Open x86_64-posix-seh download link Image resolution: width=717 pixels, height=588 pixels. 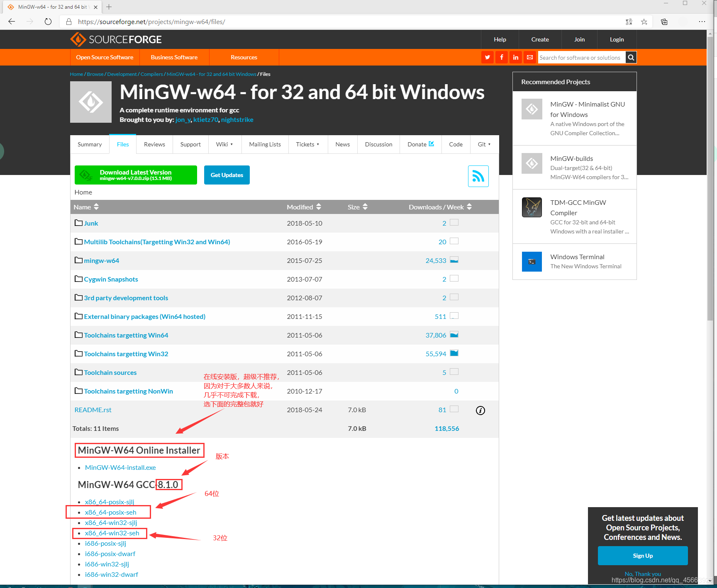(x=110, y=512)
